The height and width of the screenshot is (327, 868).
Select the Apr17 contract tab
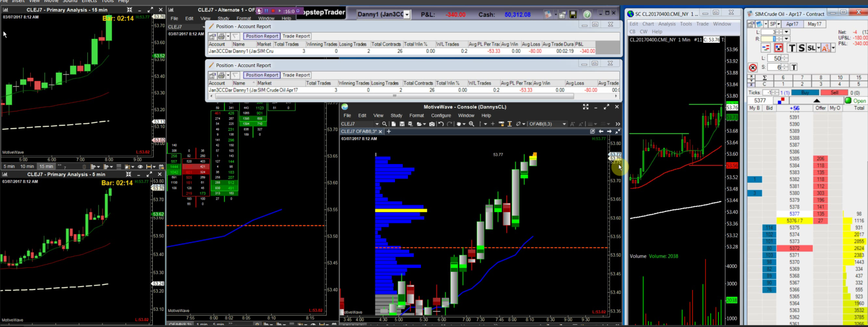point(792,24)
